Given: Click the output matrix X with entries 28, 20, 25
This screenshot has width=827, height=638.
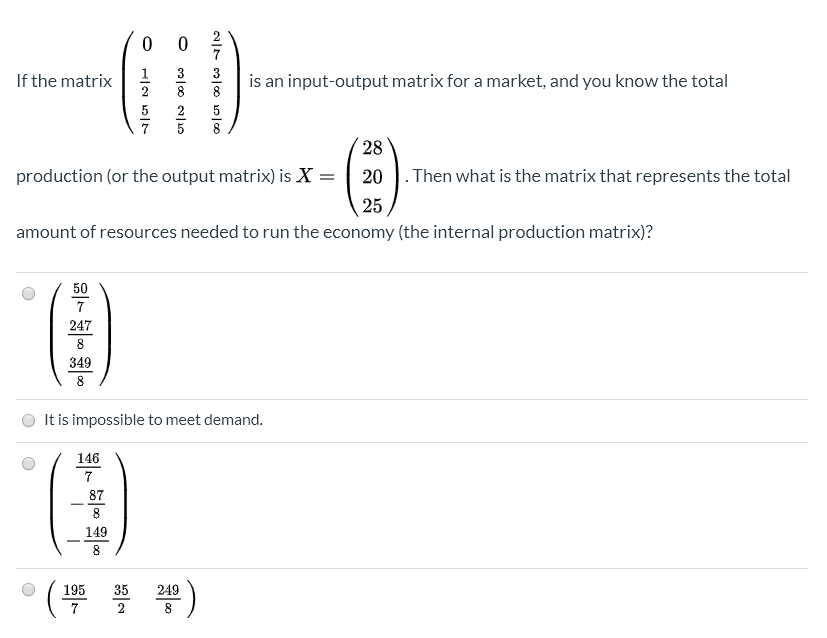Looking at the screenshot, I should click(371, 175).
